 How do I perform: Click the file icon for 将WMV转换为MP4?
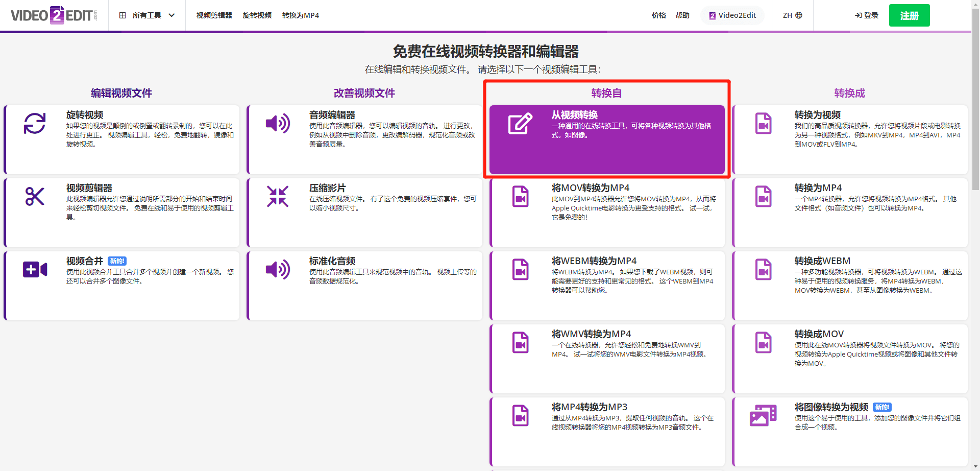point(521,342)
